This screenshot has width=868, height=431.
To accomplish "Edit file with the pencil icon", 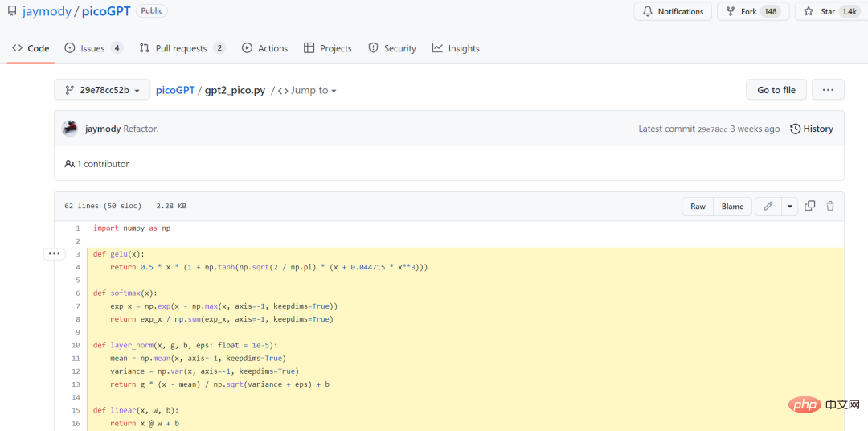I will [x=768, y=206].
